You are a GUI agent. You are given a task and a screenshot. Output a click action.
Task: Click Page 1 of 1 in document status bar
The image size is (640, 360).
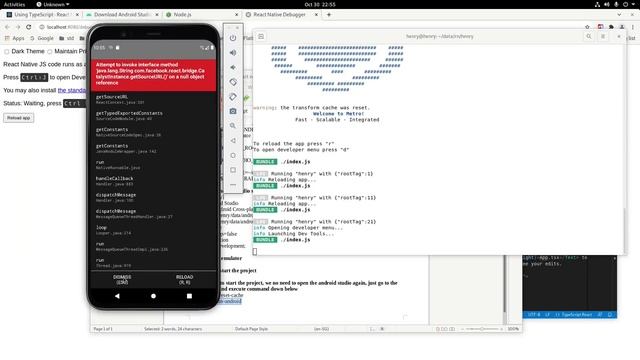pyautogui.click(x=102, y=329)
